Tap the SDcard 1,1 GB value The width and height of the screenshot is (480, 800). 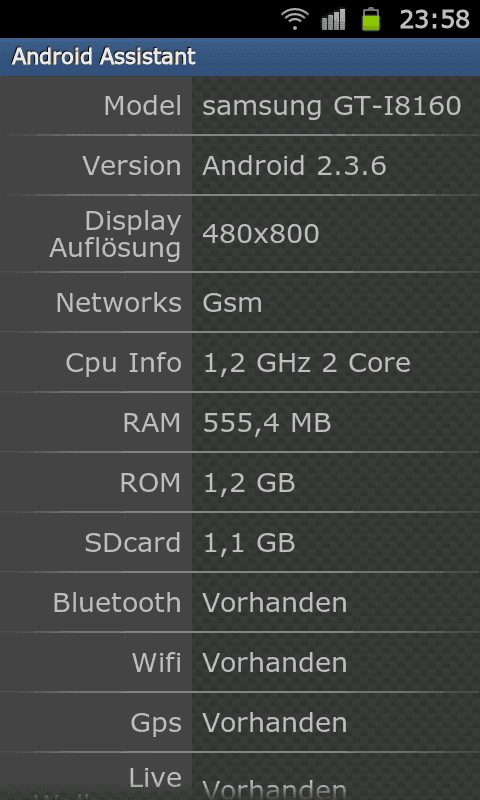[249, 543]
